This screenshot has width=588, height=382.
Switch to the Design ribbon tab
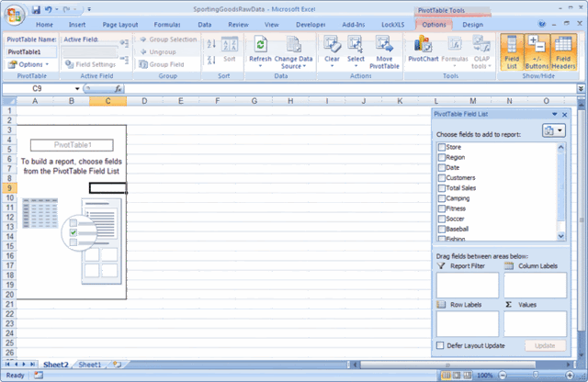472,25
